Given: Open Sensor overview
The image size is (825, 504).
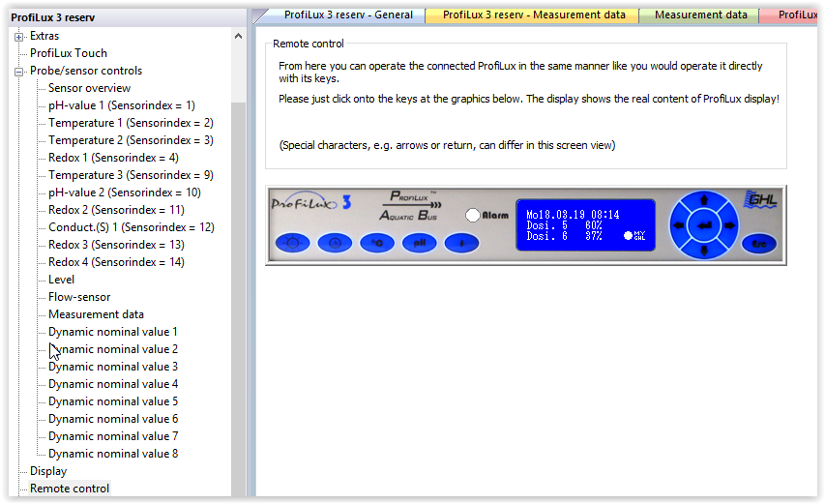Looking at the screenshot, I should pos(89,88).
